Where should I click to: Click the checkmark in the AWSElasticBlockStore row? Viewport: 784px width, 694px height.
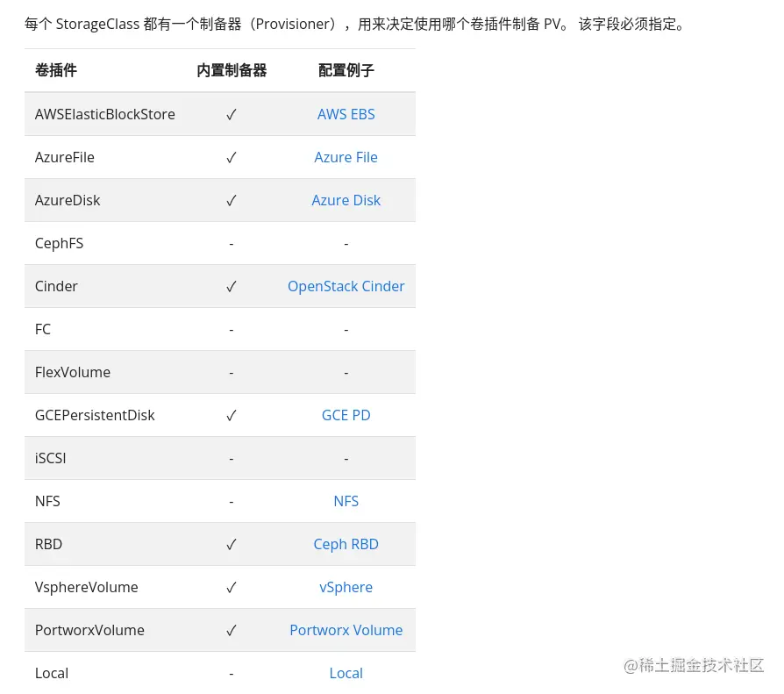(x=231, y=115)
